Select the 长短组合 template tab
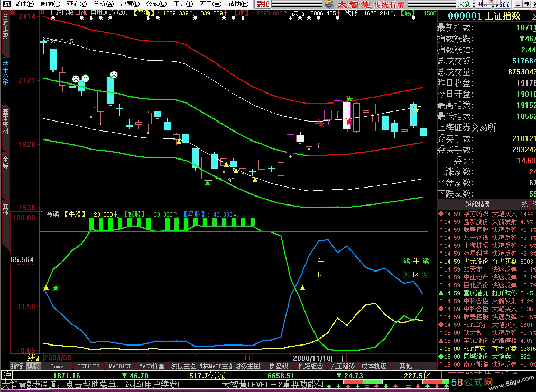The image size is (536, 392). [x=310, y=366]
